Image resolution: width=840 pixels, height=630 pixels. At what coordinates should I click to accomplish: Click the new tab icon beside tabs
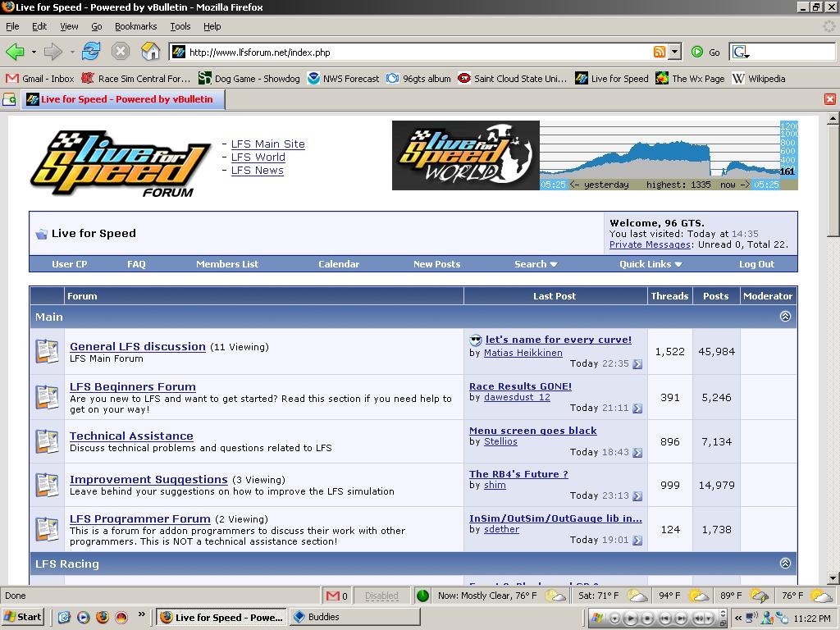click(x=9, y=99)
